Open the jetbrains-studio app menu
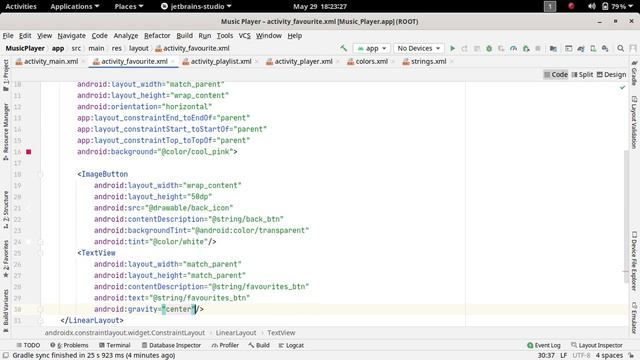 pyautogui.click(x=196, y=6)
